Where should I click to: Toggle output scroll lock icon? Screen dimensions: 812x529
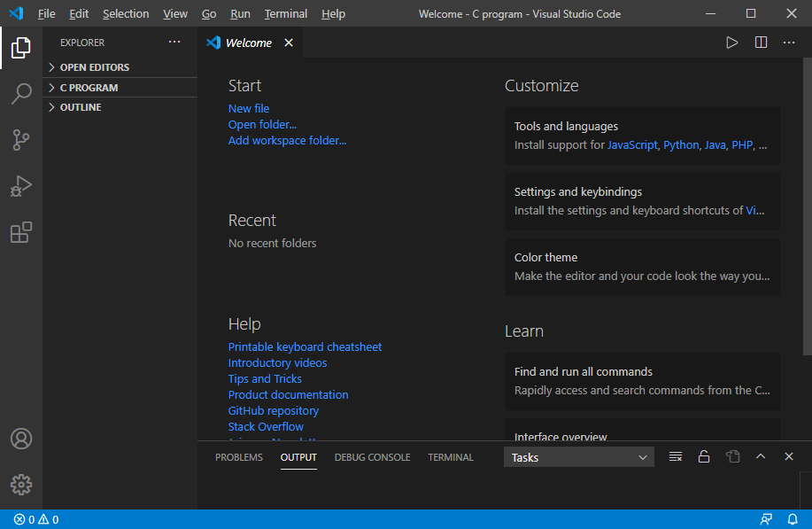pos(704,456)
